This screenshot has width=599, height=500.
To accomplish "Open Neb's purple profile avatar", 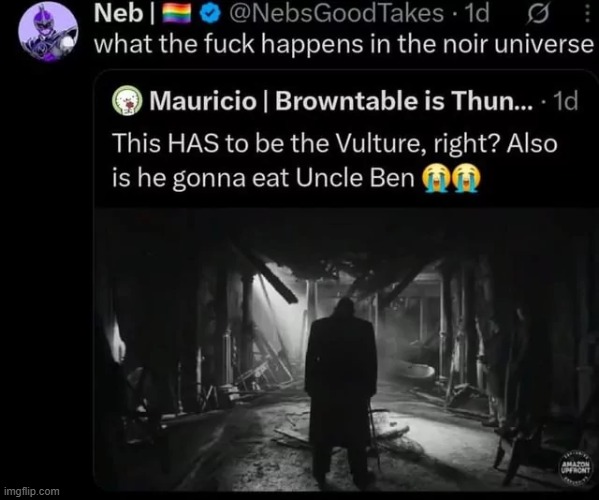I will coord(48,32).
